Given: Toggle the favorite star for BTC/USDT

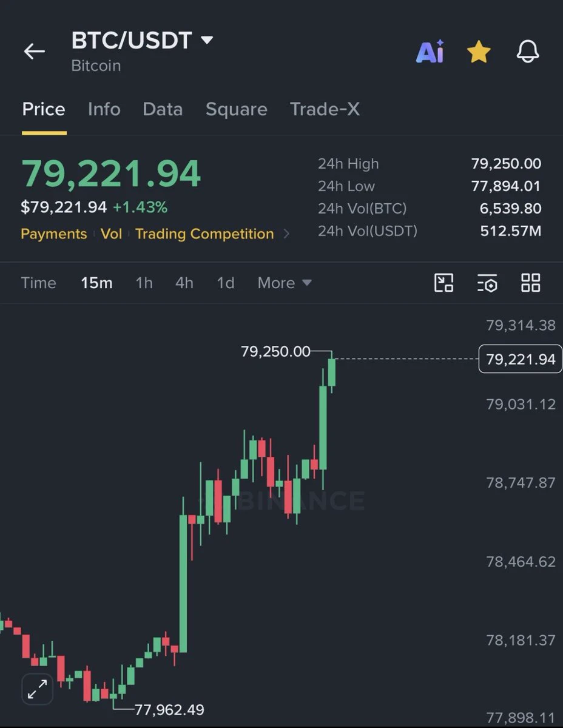Looking at the screenshot, I should (x=479, y=52).
